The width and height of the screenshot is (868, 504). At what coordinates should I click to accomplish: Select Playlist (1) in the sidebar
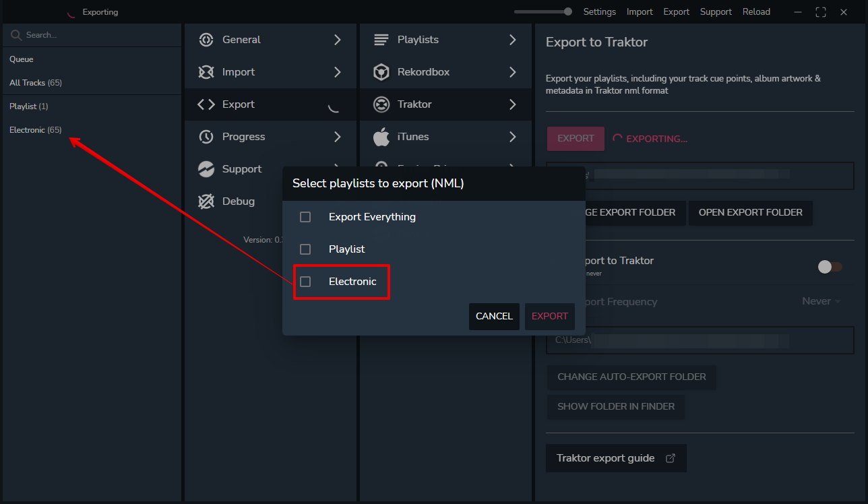coord(29,106)
